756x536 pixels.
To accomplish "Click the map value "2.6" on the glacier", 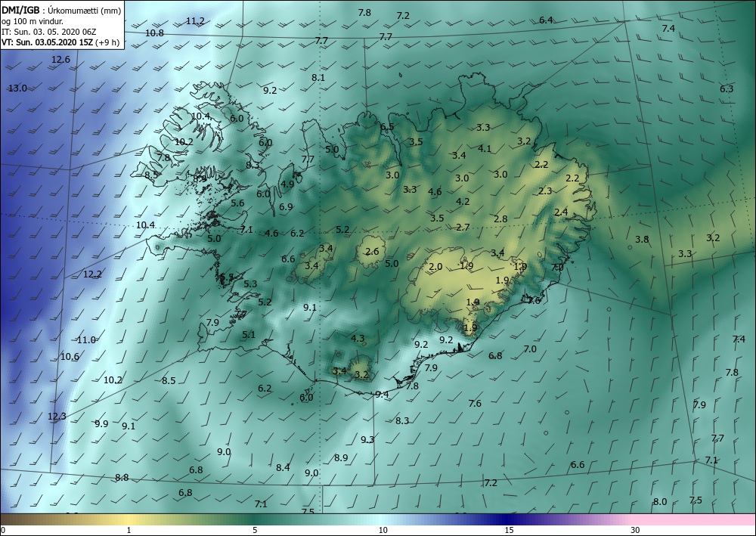I will [x=372, y=251].
